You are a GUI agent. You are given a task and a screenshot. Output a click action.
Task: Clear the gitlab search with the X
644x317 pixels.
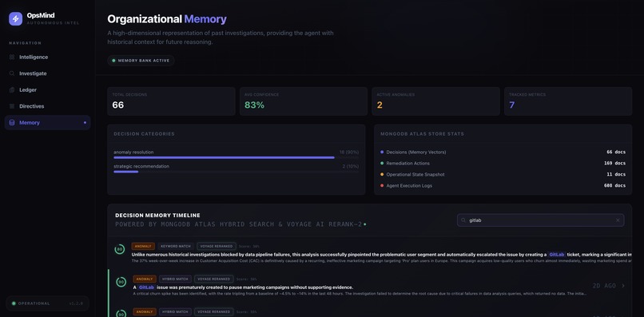tap(618, 220)
